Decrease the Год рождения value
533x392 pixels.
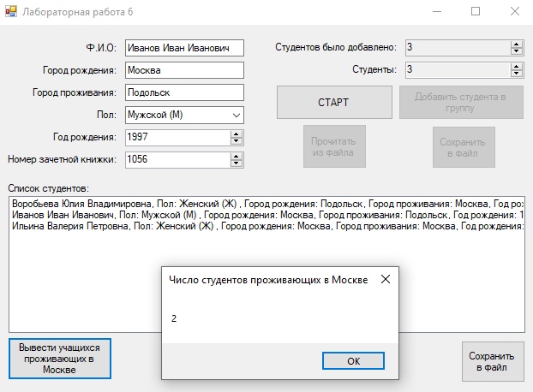(x=237, y=140)
